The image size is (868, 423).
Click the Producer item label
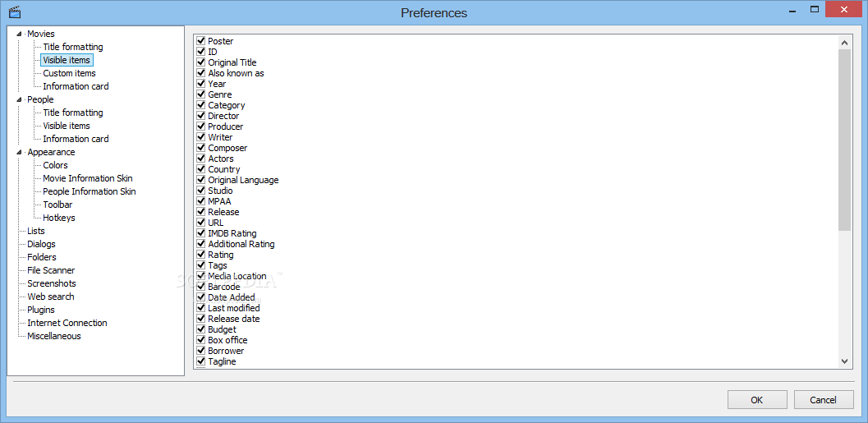tap(225, 126)
